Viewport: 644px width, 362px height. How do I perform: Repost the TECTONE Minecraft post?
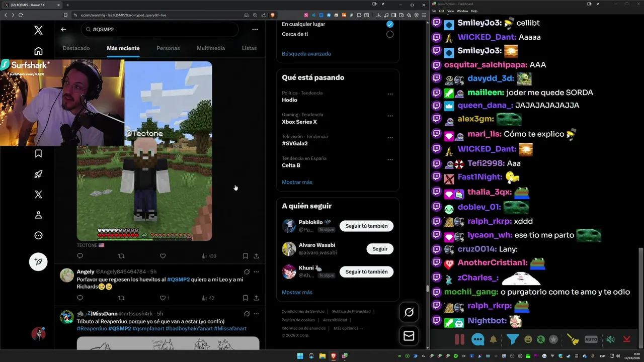121,256
